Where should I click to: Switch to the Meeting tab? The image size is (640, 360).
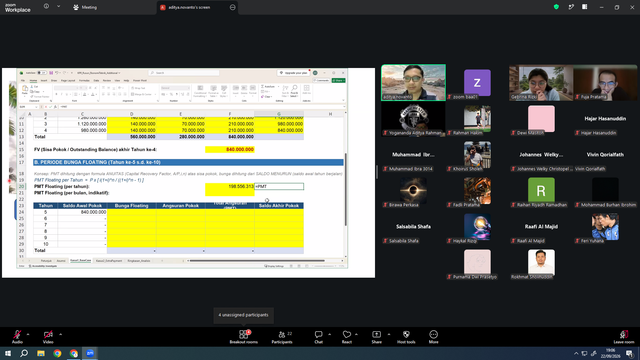click(x=85, y=7)
